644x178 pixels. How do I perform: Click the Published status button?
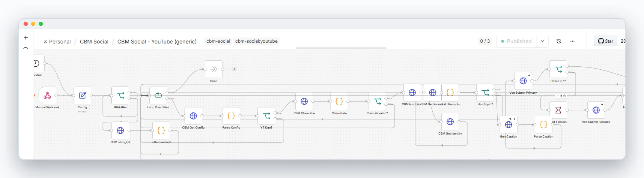pos(516,41)
